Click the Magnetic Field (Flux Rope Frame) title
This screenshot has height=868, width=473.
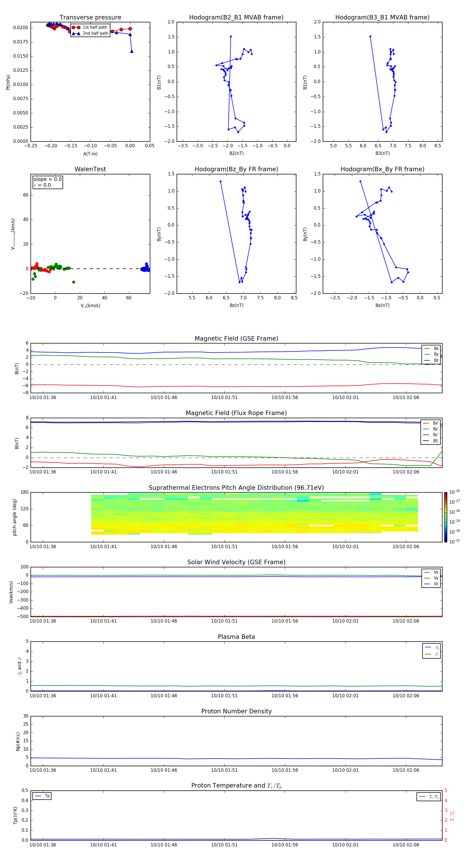236,413
